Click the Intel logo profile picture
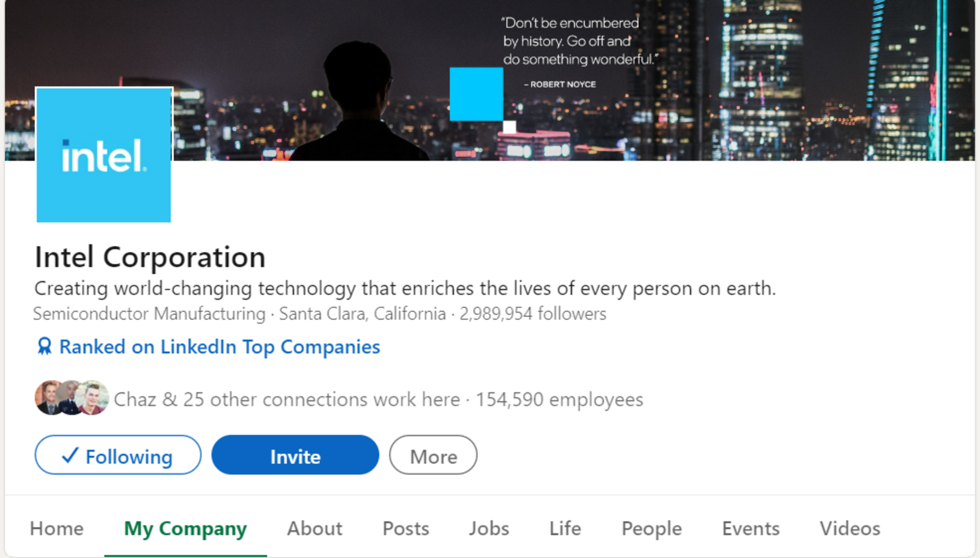 104,155
